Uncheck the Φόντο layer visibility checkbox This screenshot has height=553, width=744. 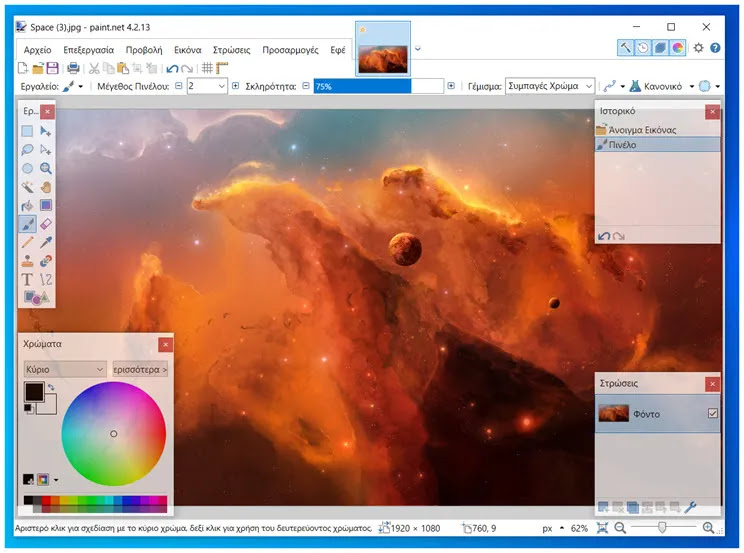pyautogui.click(x=713, y=413)
